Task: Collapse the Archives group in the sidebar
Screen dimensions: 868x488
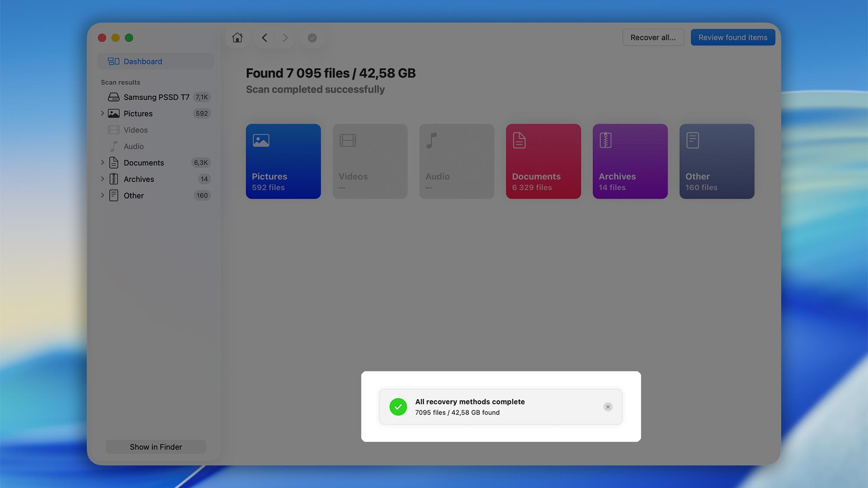Action: click(x=102, y=179)
